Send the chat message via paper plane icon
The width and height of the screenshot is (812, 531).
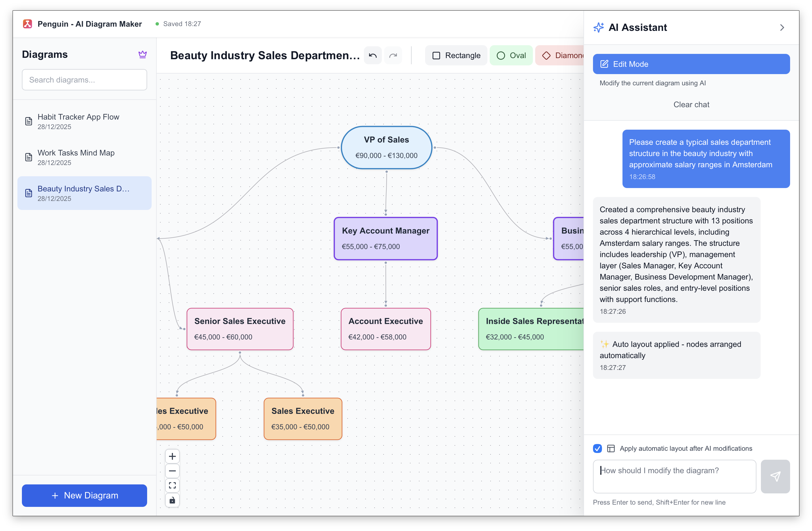point(775,476)
